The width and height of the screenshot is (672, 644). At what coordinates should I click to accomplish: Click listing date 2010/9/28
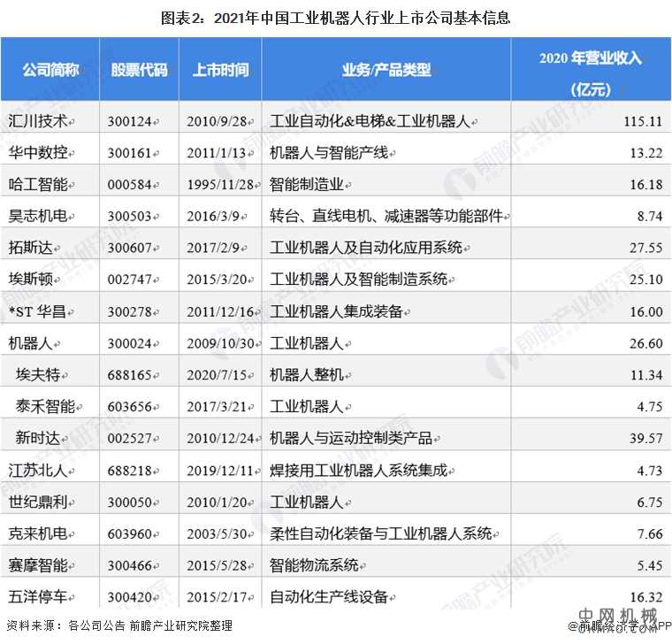pyautogui.click(x=217, y=122)
